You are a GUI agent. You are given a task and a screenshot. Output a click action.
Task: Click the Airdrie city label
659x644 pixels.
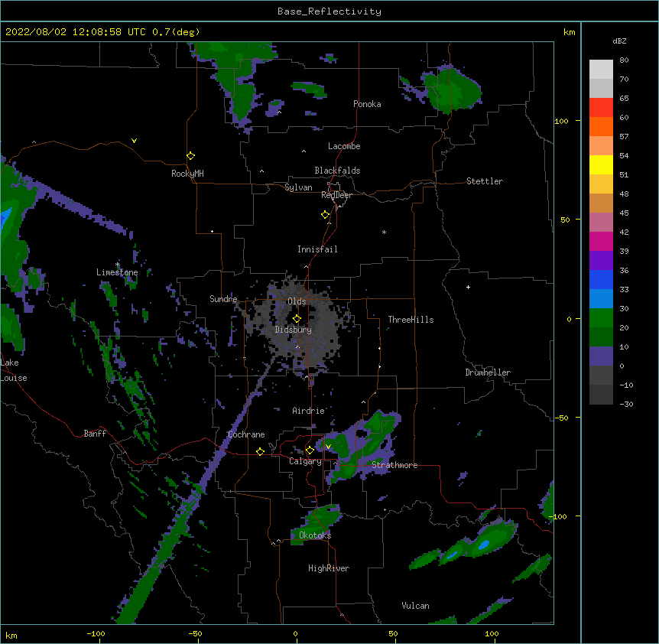point(309,411)
